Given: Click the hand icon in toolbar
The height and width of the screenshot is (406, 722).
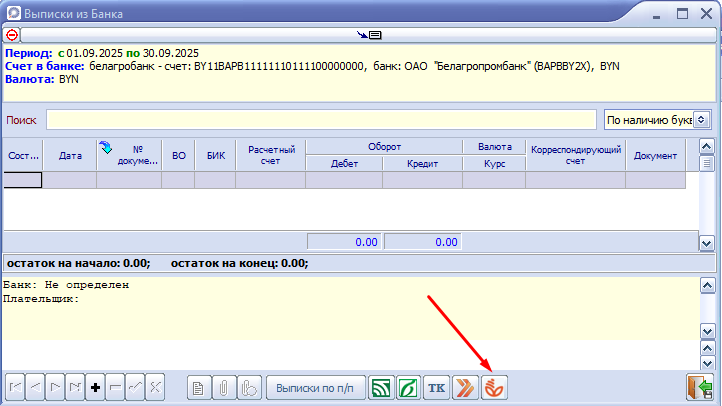Looking at the screenshot, I should click(251, 387).
